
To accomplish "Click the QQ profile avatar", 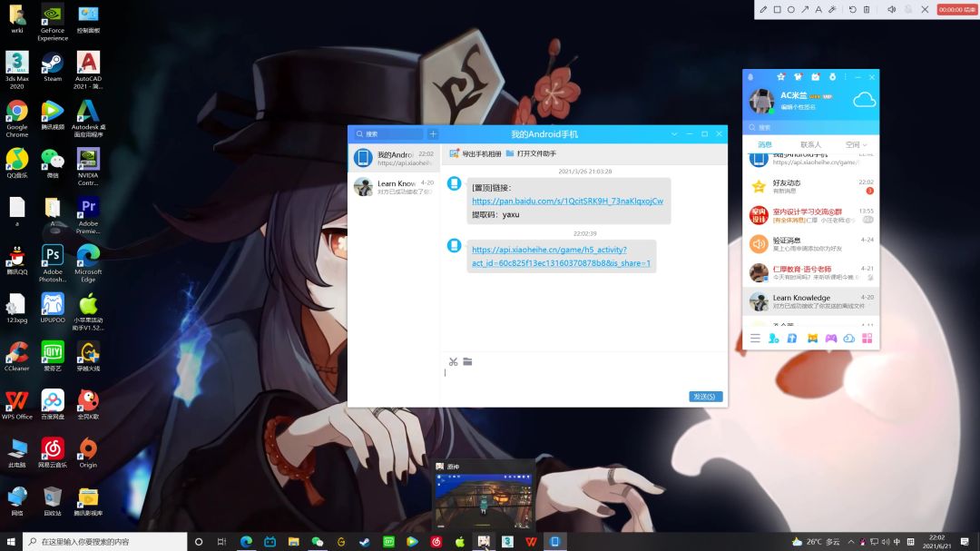I will 761,101.
